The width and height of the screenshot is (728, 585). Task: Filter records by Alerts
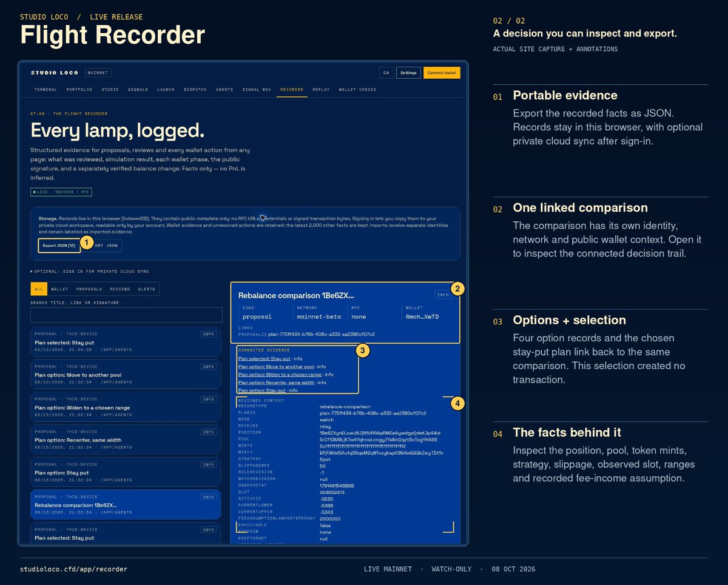click(x=146, y=289)
